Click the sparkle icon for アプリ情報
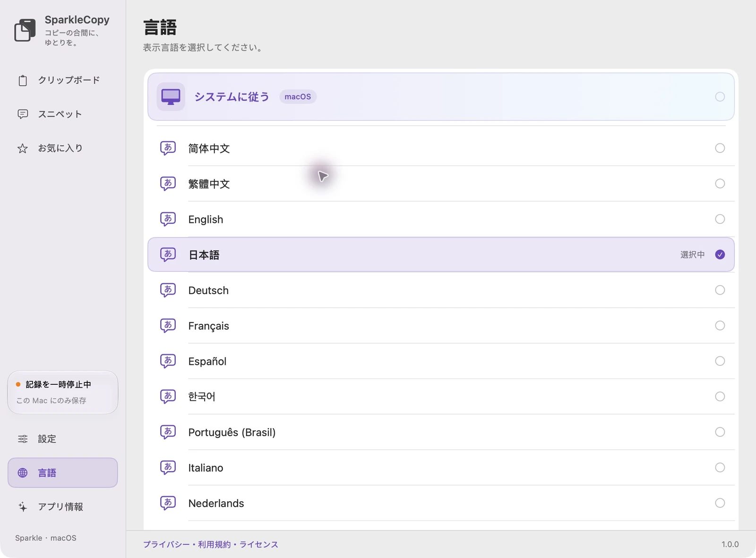Image resolution: width=756 pixels, height=558 pixels. coord(23,507)
